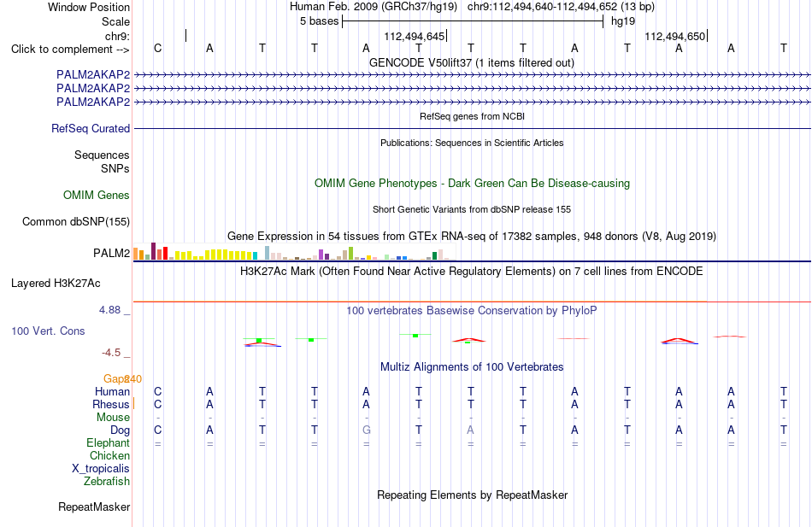Click GENCODE V50lift37 track title
Image resolution: width=812 pixels, height=527 pixels.
pyautogui.click(x=471, y=62)
